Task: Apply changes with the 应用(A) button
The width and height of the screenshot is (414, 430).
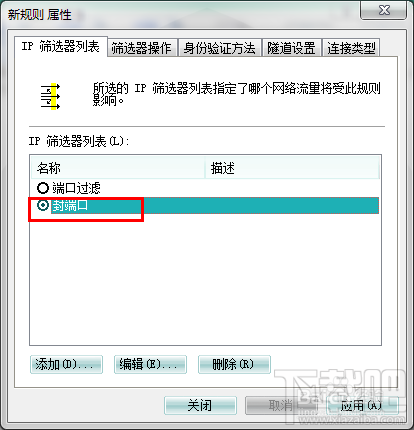Action: coord(362,405)
